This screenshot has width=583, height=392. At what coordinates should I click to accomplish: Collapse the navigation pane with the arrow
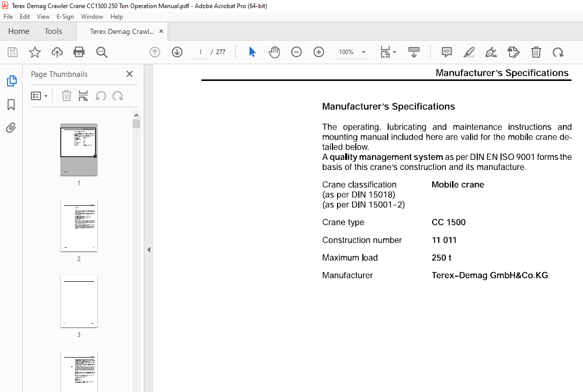coord(149,249)
